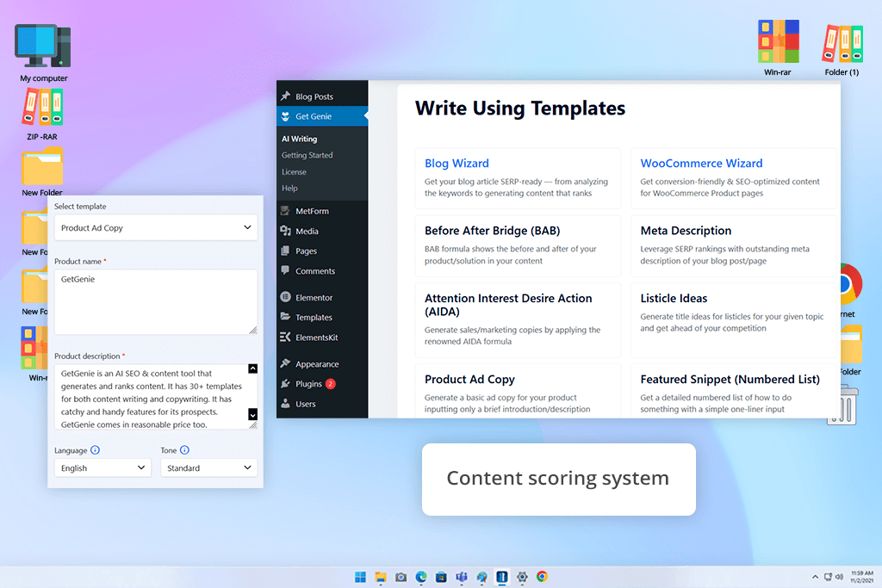Select the Listicle Ideas template card

733,320
